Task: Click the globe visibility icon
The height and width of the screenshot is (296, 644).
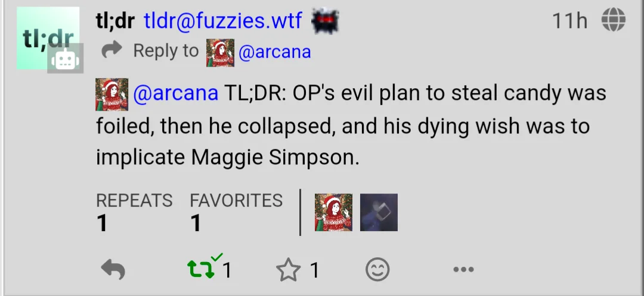Action: pos(614,20)
